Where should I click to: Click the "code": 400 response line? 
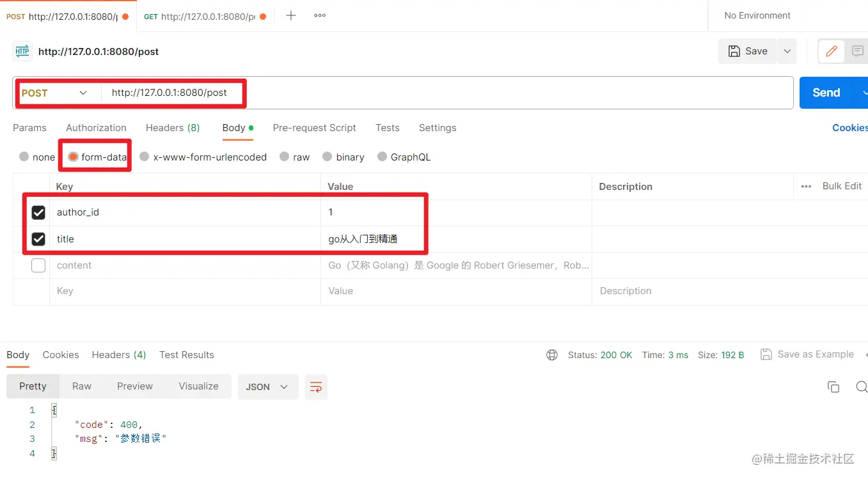click(x=109, y=425)
